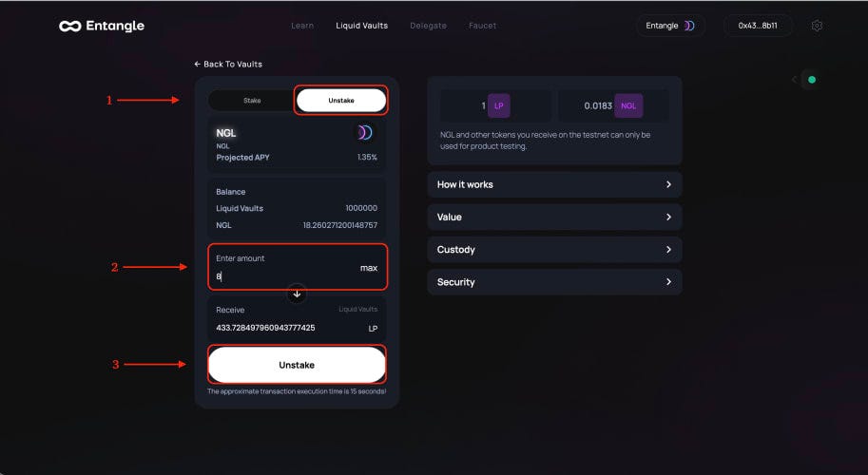This screenshot has height=475, width=868.
Task: Click the NGL crescent token icon
Action: click(x=364, y=133)
